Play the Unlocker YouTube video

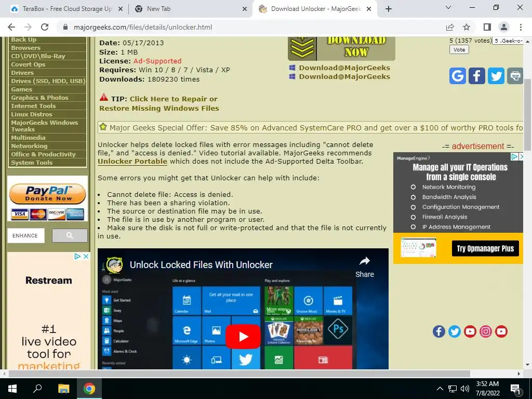(243, 337)
